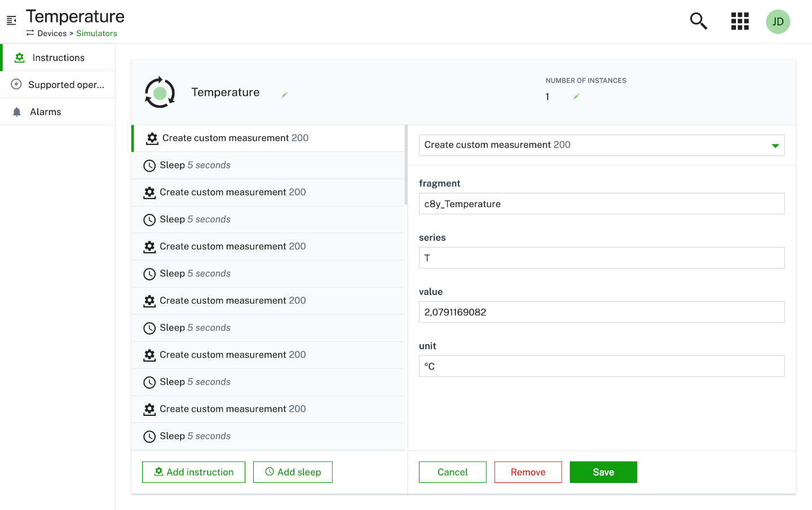This screenshot has width=812, height=510.
Task: Open the application switcher grid icon
Action: pyautogui.click(x=739, y=21)
